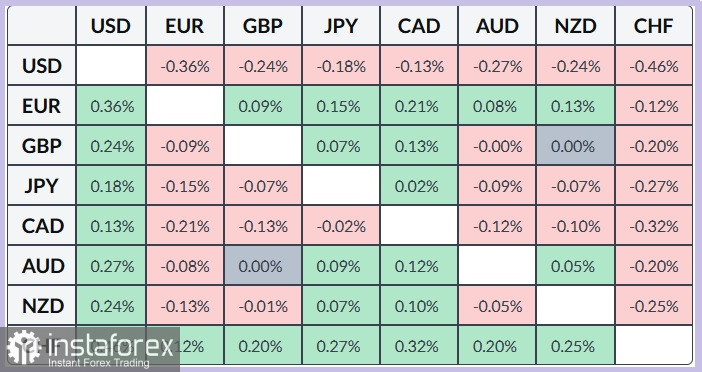Click the JPY/CAD cell showing 0.02%
702x372 pixels.
click(x=419, y=186)
